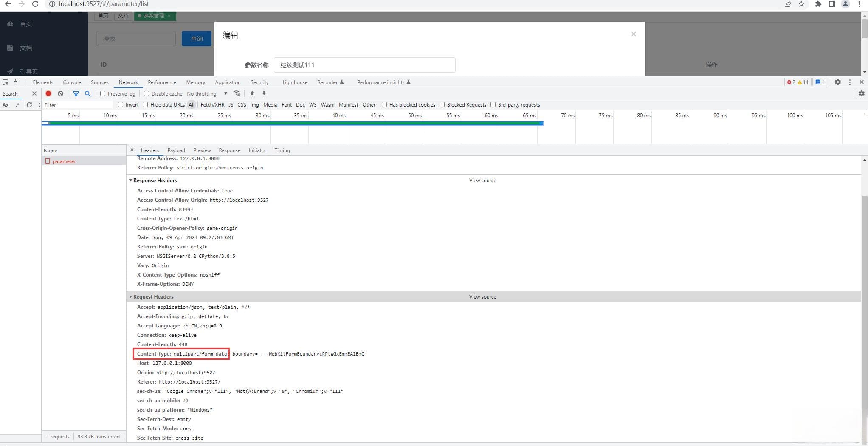Image resolution: width=868 pixels, height=446 pixels.
Task: Click the share page icon in address bar
Action: tap(788, 4)
